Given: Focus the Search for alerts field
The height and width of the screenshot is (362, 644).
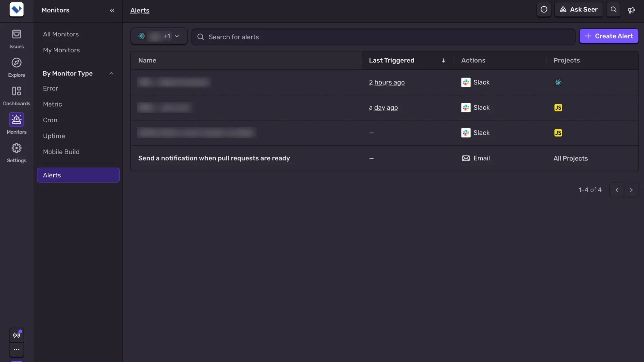Looking at the screenshot, I should pyautogui.click(x=383, y=37).
